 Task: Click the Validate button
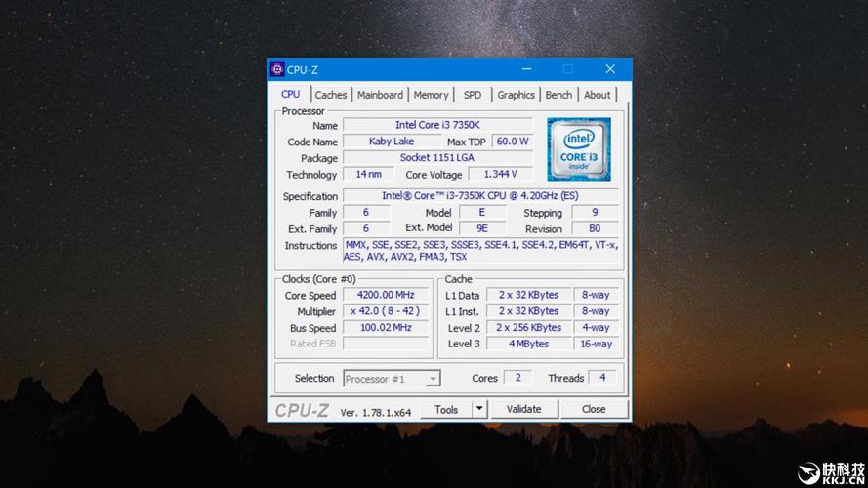(523, 410)
